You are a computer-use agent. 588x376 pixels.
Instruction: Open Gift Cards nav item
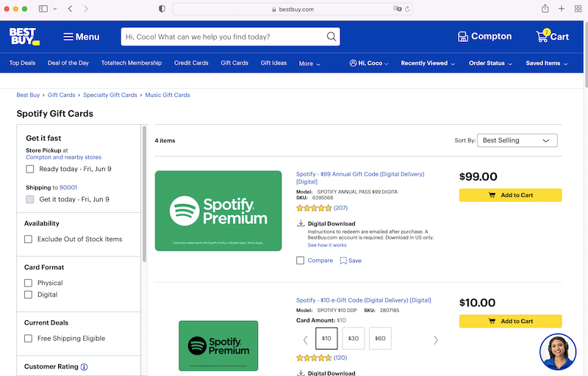[x=234, y=63]
